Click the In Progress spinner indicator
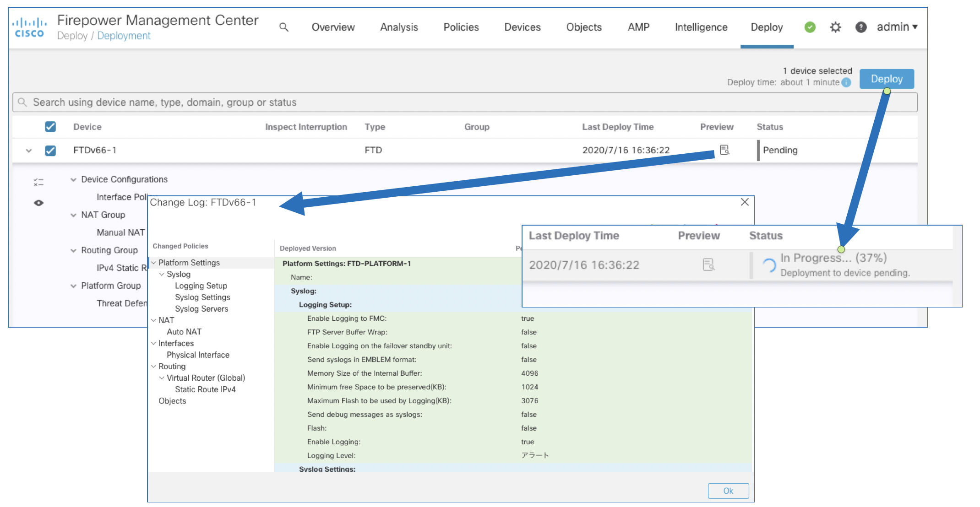This screenshot has height=507, width=980. coord(769,265)
